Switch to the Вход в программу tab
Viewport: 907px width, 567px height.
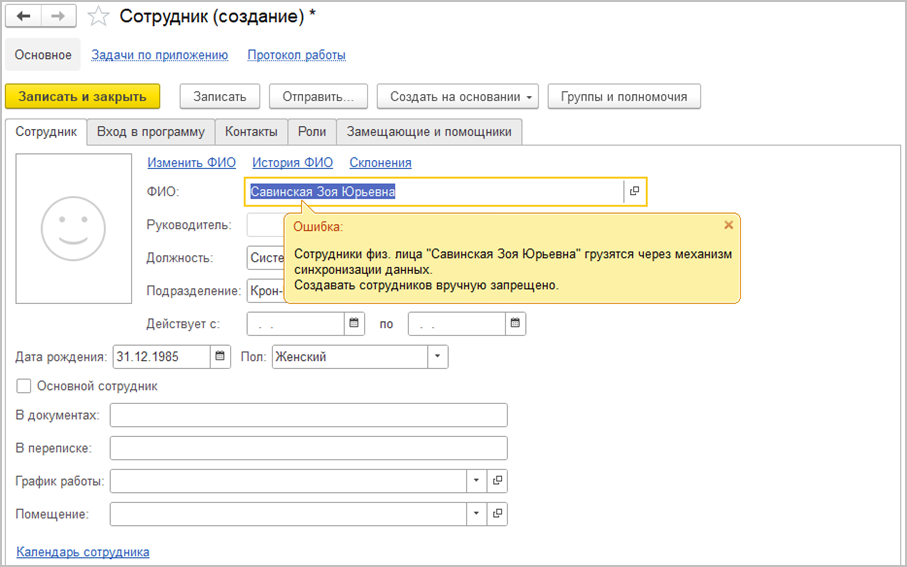tap(151, 132)
